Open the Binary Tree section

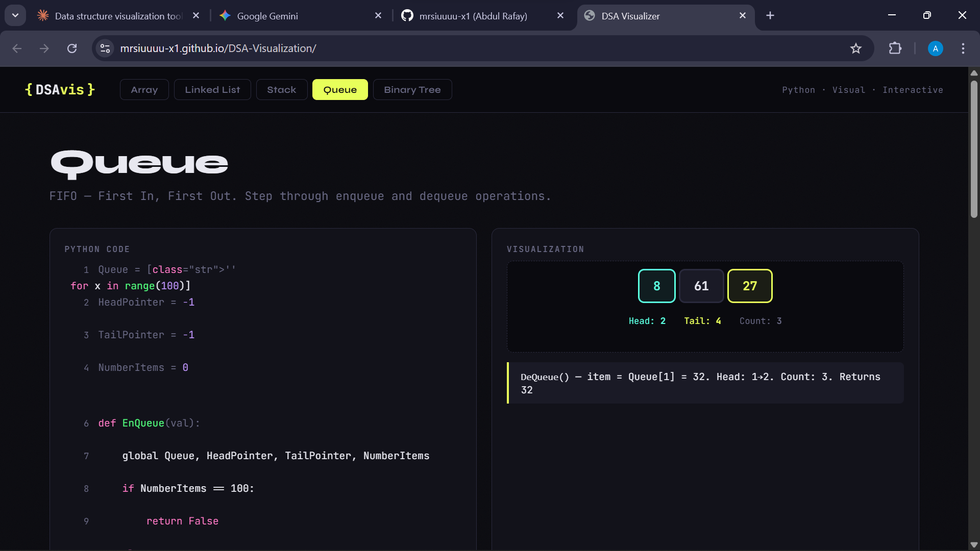point(412,90)
